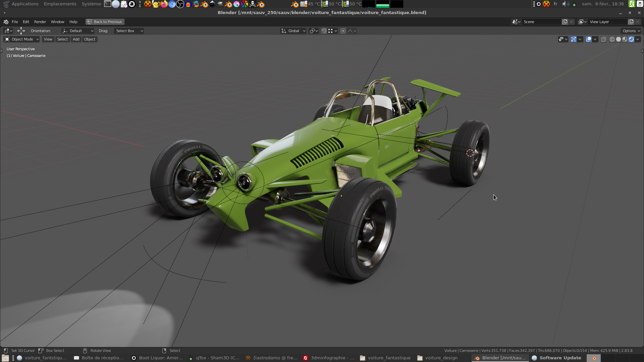
Task: Click the volume speaker icon
Action: 565,4
